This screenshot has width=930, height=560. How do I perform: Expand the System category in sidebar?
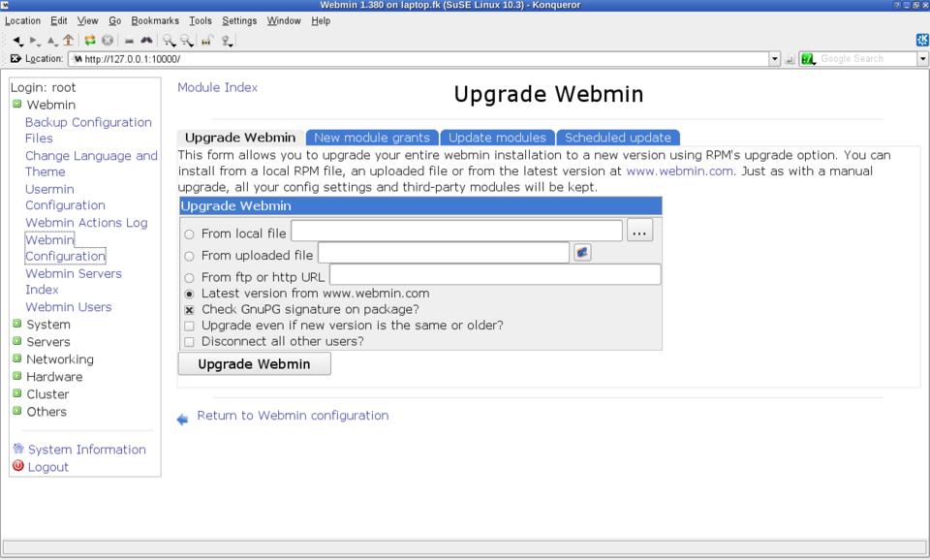pyautogui.click(x=16, y=325)
